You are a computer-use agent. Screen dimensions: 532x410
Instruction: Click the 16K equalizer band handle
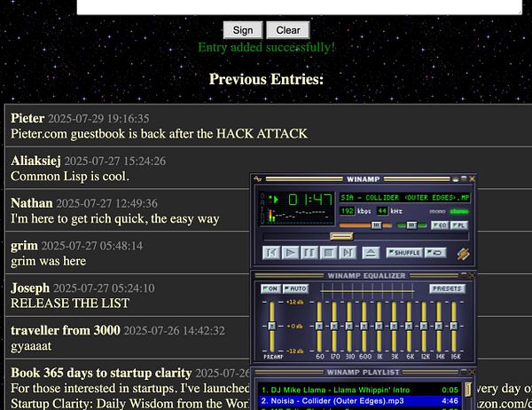[454, 326]
